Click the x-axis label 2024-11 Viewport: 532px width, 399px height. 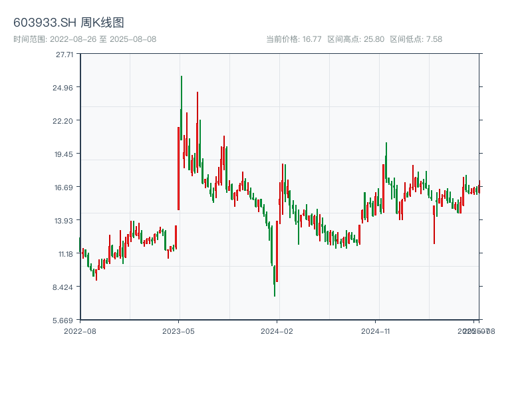pos(376,331)
